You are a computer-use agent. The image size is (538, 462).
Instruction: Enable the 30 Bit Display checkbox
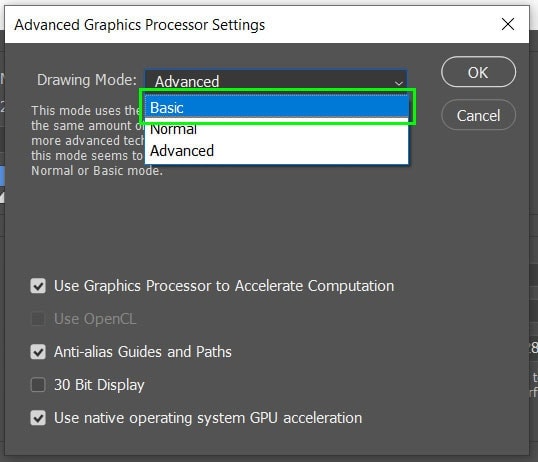click(x=38, y=385)
